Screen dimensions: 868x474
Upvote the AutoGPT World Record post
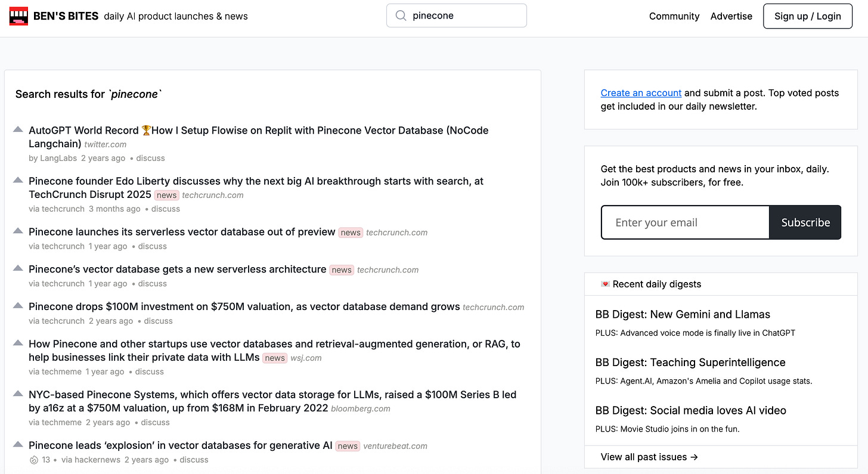point(18,129)
